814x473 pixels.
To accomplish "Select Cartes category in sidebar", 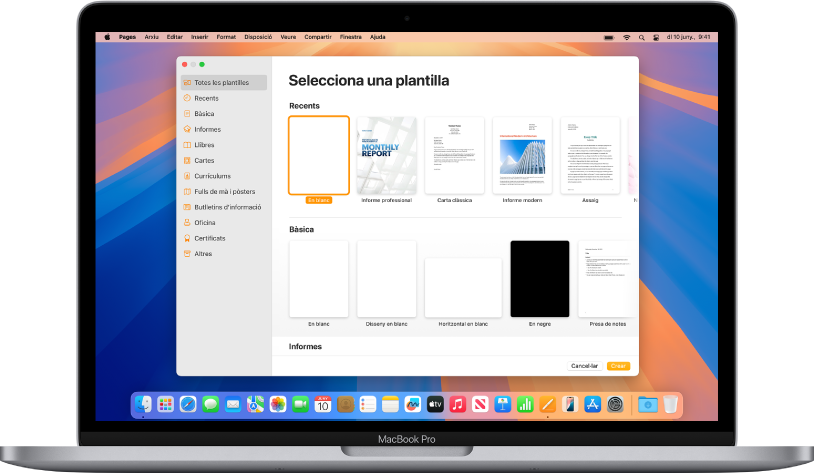I will [x=224, y=160].
